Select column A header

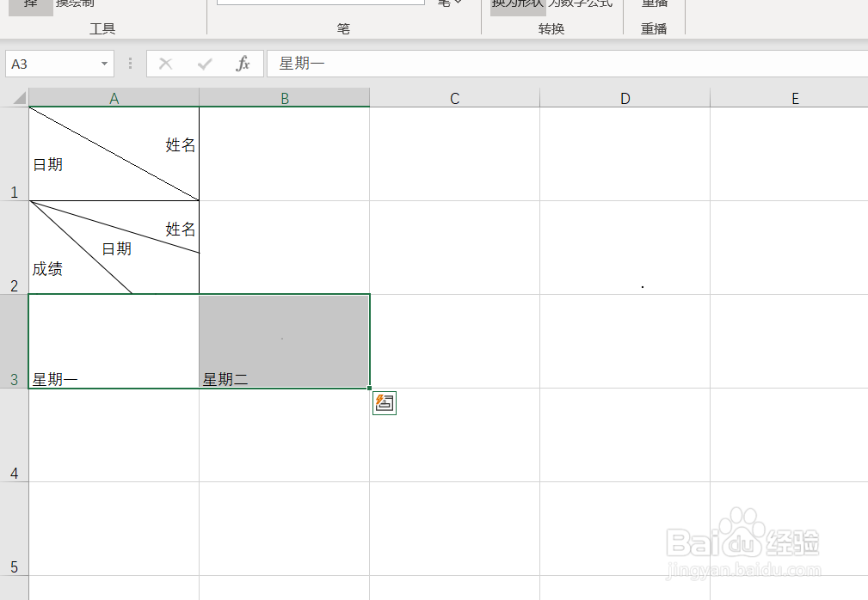pos(114,98)
